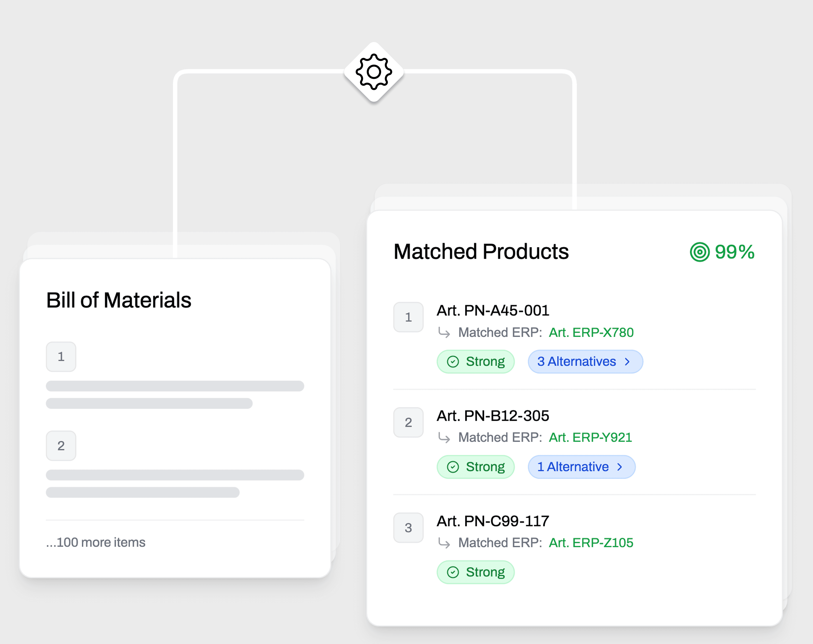
Task: Click the arrow icon under Art. PN-C99-117
Action: coord(444,543)
